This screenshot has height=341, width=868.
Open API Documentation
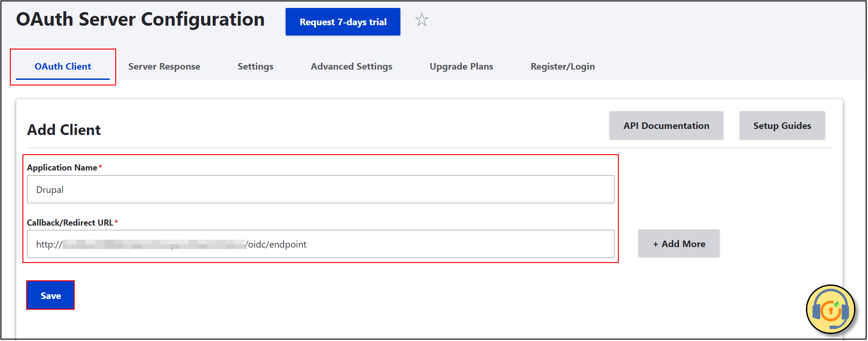(x=666, y=126)
